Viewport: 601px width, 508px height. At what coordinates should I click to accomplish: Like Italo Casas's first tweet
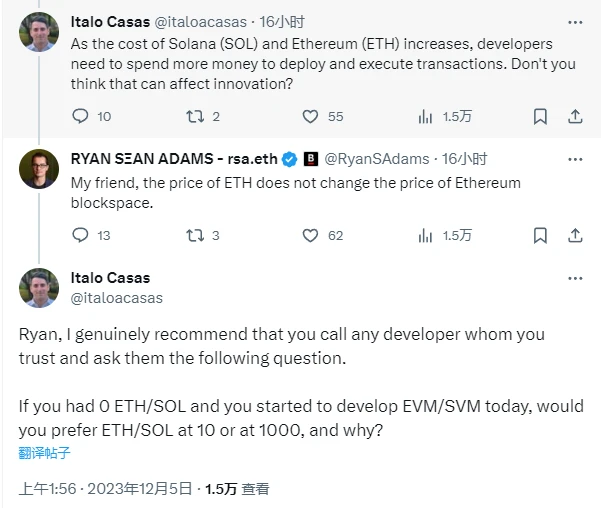pyautogui.click(x=310, y=116)
